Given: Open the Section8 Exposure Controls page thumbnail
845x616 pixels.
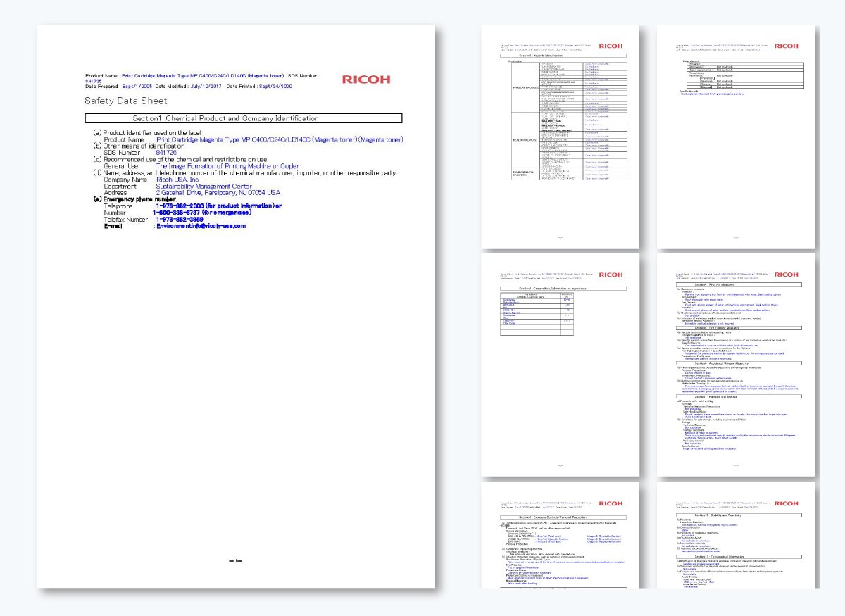Looking at the screenshot, I should point(560,534).
